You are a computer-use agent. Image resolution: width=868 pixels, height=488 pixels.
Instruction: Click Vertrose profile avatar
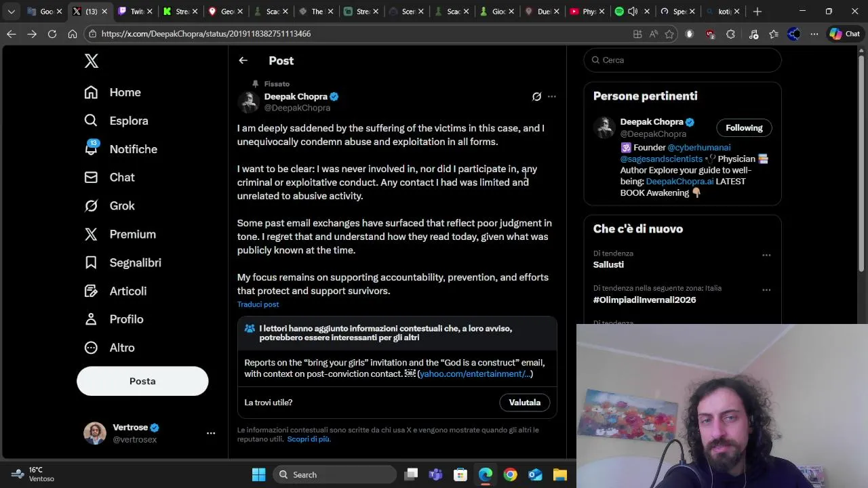coord(95,433)
